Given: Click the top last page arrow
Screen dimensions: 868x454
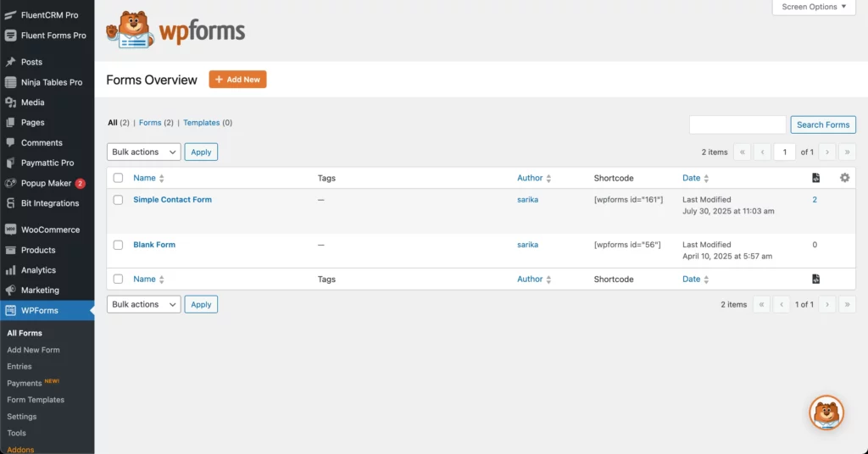Looking at the screenshot, I should 847,152.
